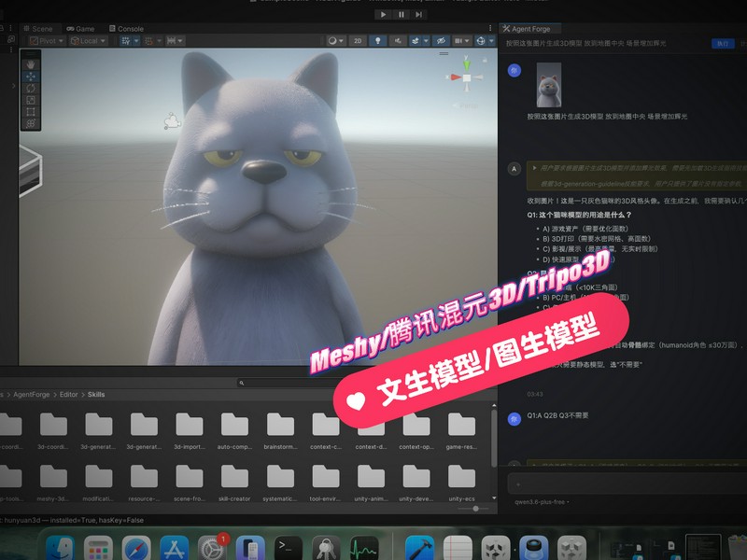Click the Step frame button
The height and width of the screenshot is (560, 747).
[x=418, y=14]
